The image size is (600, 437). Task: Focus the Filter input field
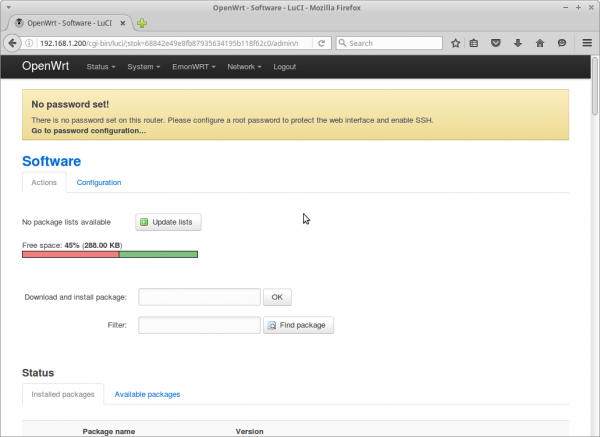(x=199, y=325)
